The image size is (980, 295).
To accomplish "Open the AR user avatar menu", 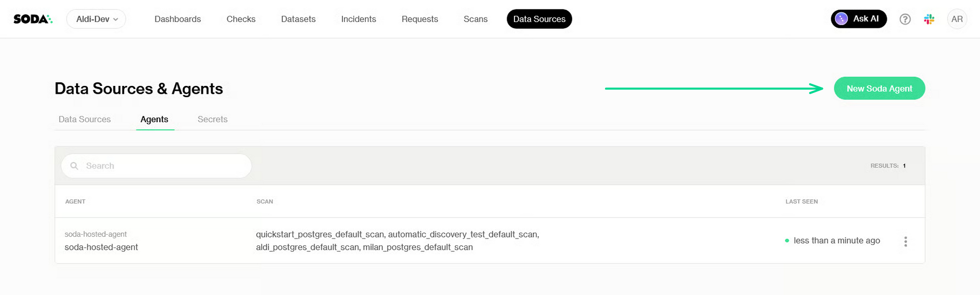I will (957, 19).
